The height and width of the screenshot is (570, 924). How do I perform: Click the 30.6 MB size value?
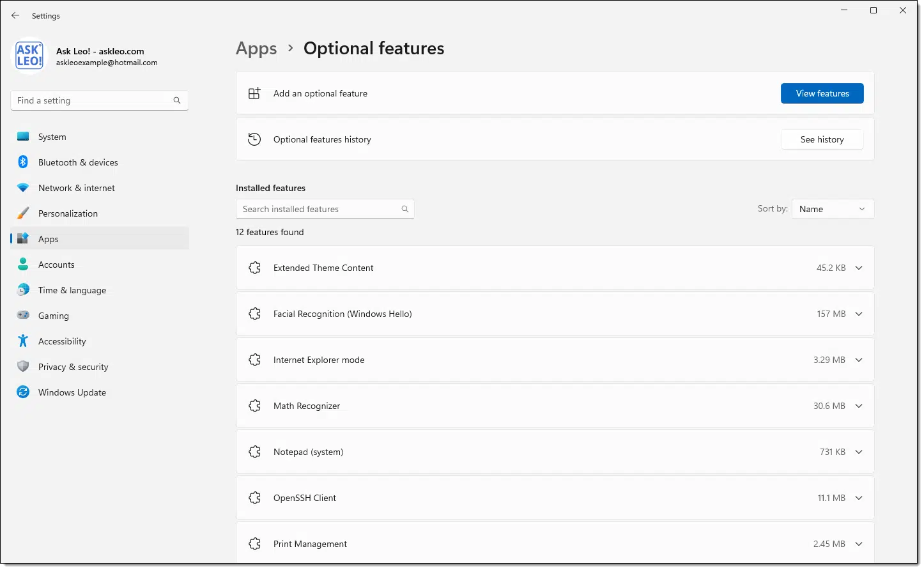tap(829, 406)
